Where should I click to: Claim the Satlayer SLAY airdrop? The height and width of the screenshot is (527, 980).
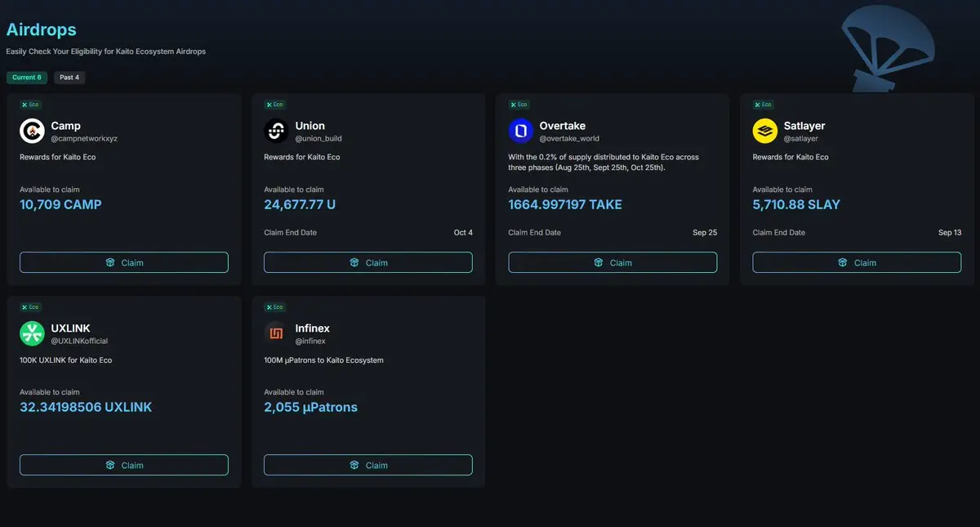click(x=857, y=262)
